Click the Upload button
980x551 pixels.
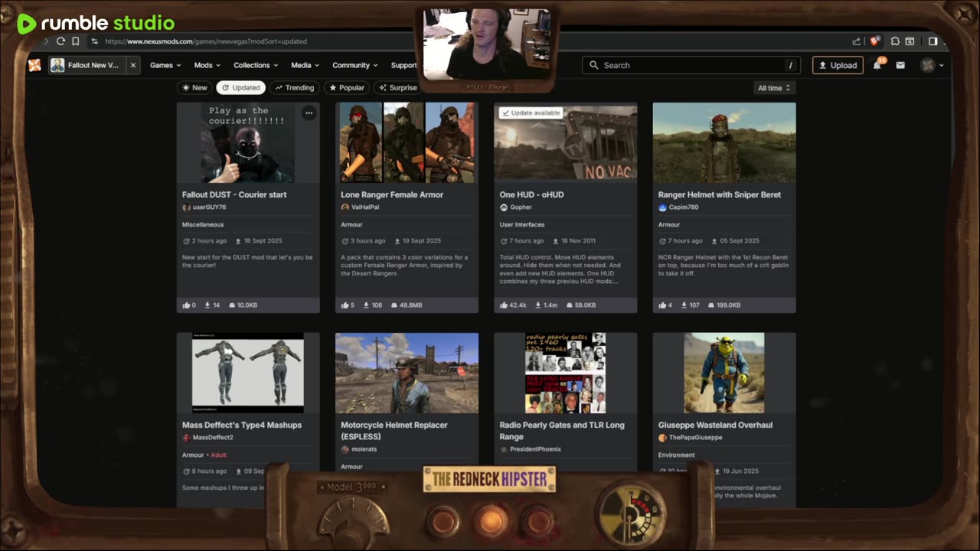coord(838,65)
